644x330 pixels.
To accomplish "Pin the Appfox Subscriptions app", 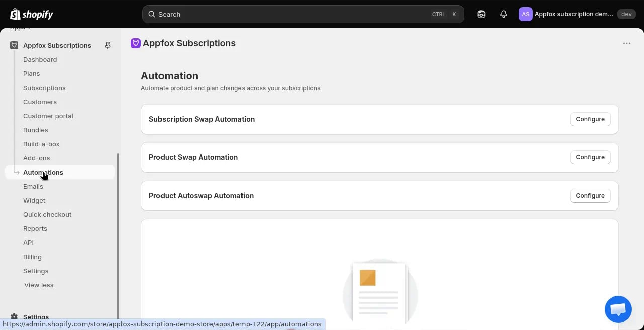I will coord(107,45).
